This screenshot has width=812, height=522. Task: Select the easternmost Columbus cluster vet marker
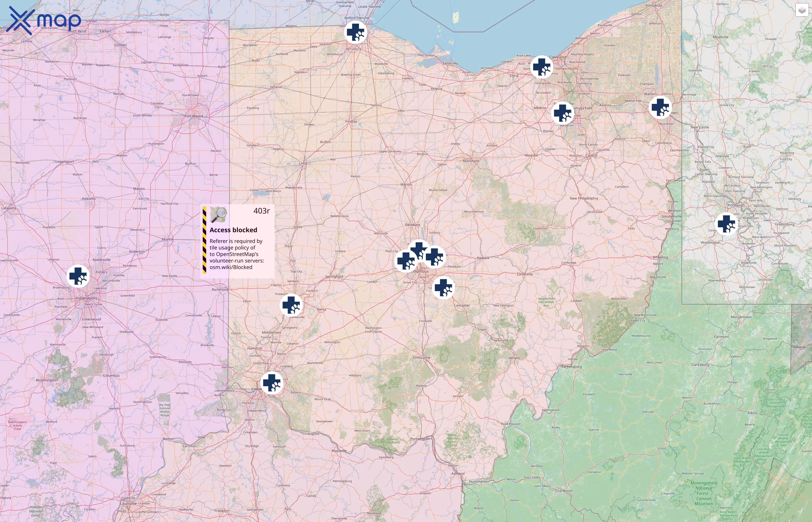click(434, 257)
